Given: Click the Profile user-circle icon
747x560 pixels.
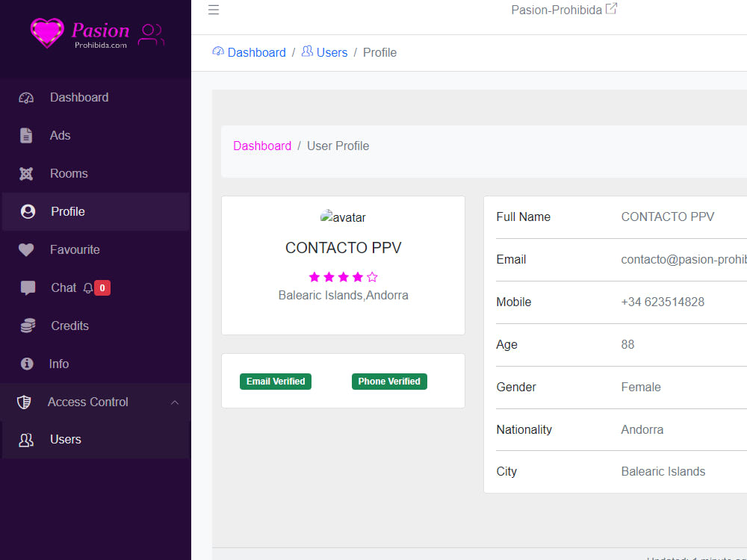Looking at the screenshot, I should click(28, 211).
